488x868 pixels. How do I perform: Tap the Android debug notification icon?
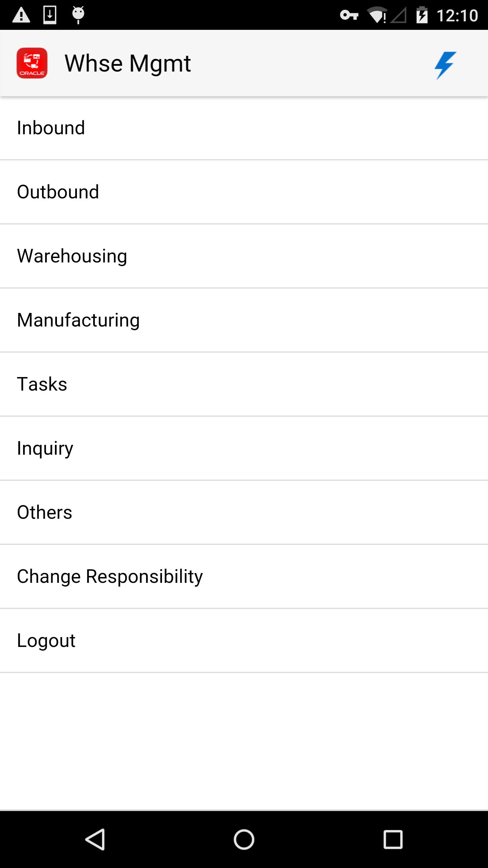(x=78, y=15)
